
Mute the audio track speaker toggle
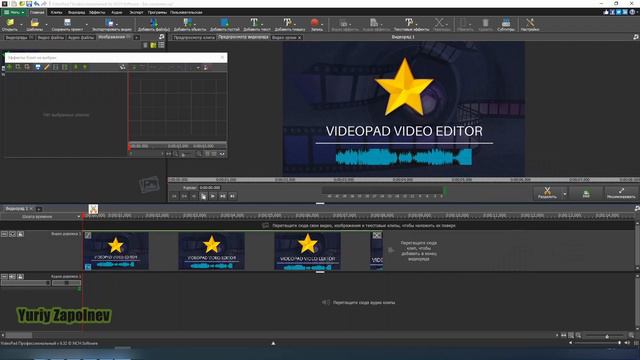(x=12, y=277)
